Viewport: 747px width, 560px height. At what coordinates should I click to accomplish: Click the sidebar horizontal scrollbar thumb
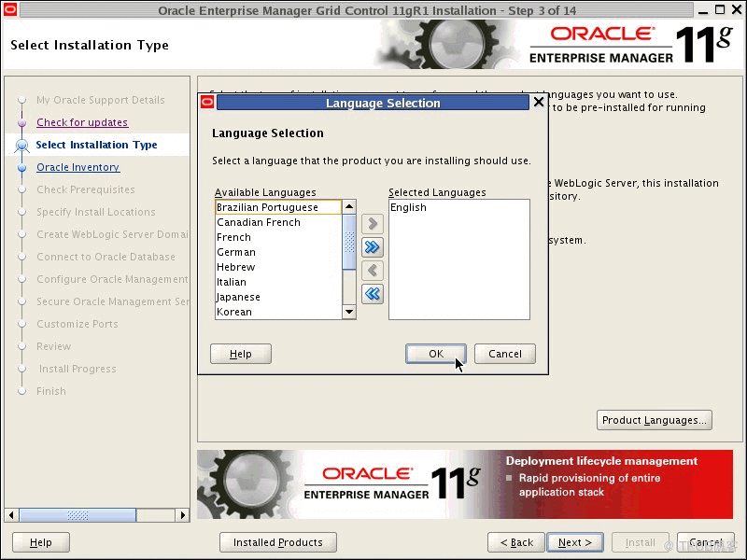pos(78,515)
